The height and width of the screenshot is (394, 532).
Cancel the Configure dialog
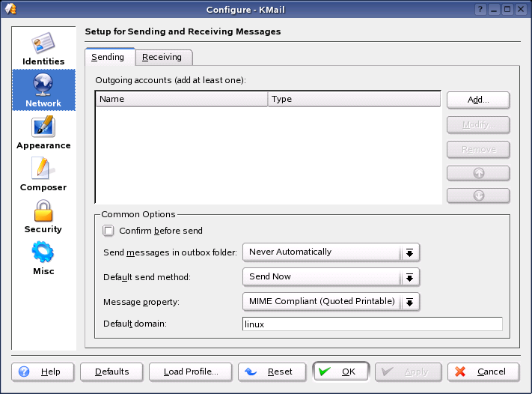click(x=483, y=372)
